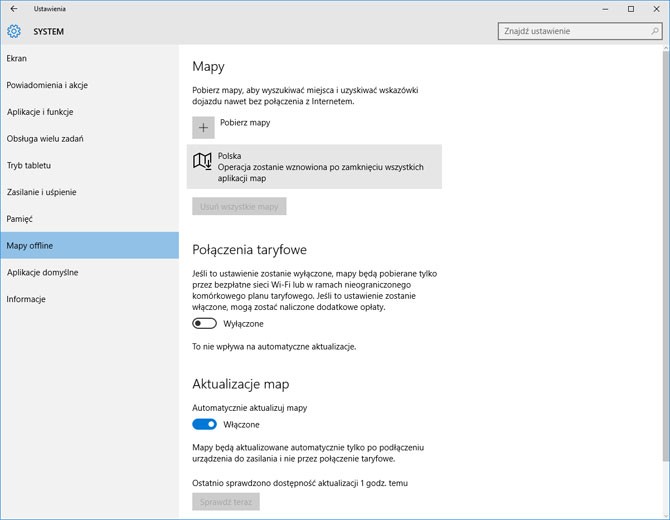Click the Aktualizacje map heading

241,384
